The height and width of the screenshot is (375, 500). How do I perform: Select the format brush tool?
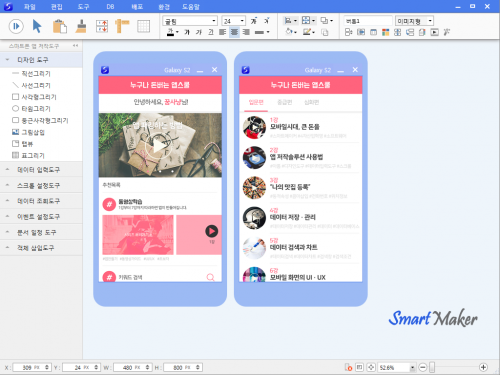(81, 26)
